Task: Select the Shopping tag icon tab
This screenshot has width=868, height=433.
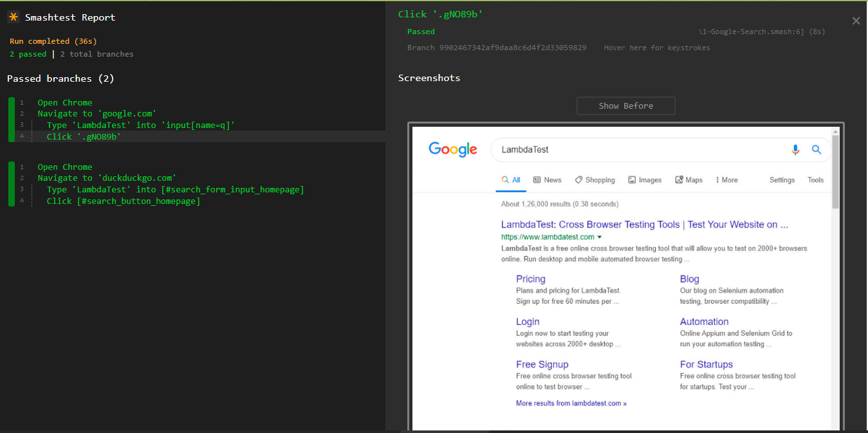Action: tap(579, 180)
